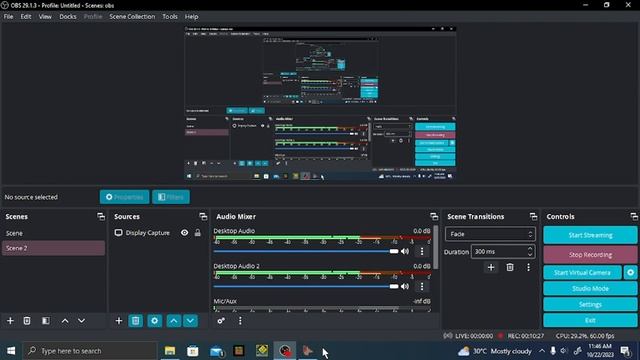Add a new scene with plus icon

click(x=10, y=321)
